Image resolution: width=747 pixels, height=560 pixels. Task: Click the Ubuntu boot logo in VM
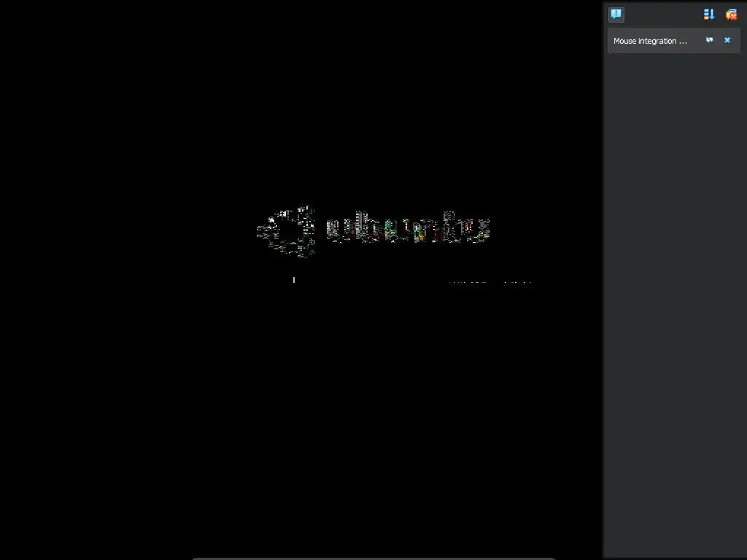pyautogui.click(x=373, y=232)
